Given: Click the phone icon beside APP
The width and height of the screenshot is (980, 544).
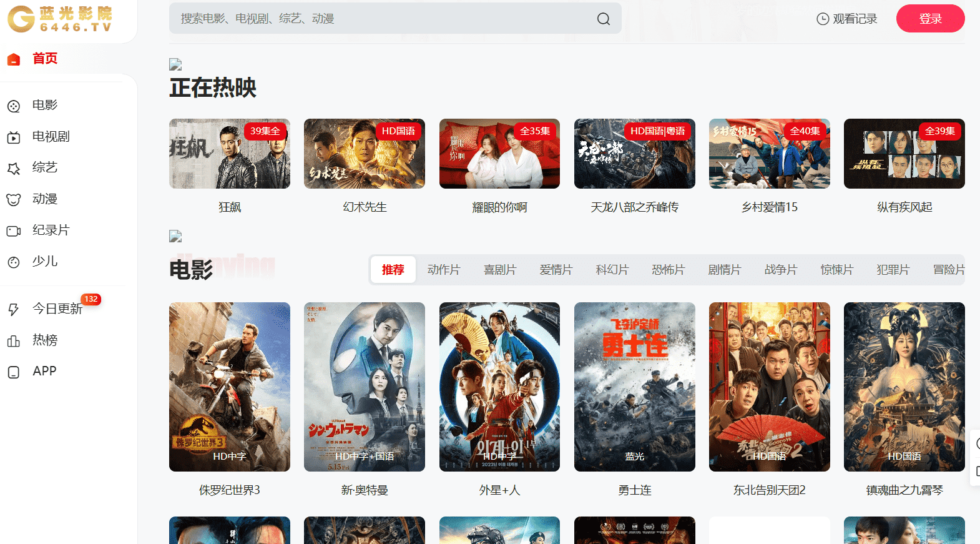Looking at the screenshot, I should (14, 372).
